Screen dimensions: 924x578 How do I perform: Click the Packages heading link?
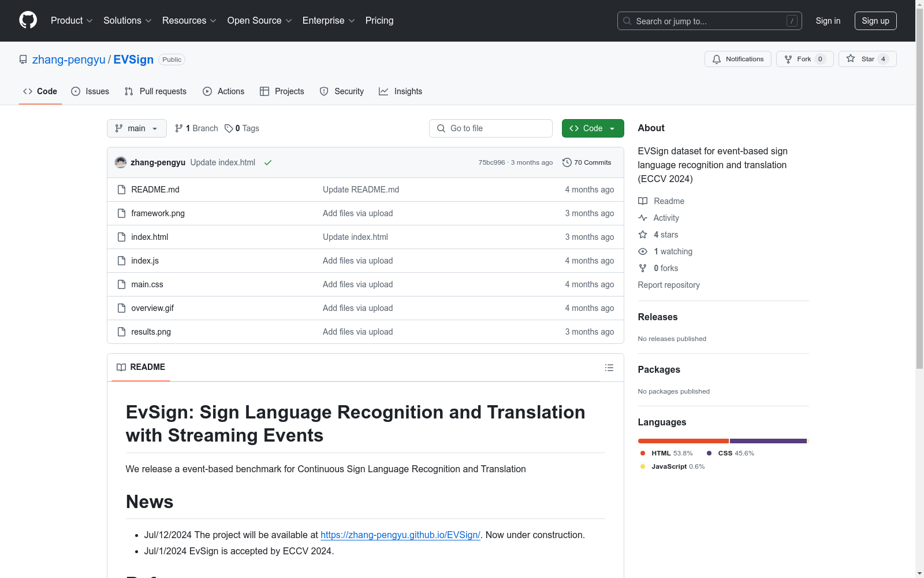pos(659,369)
